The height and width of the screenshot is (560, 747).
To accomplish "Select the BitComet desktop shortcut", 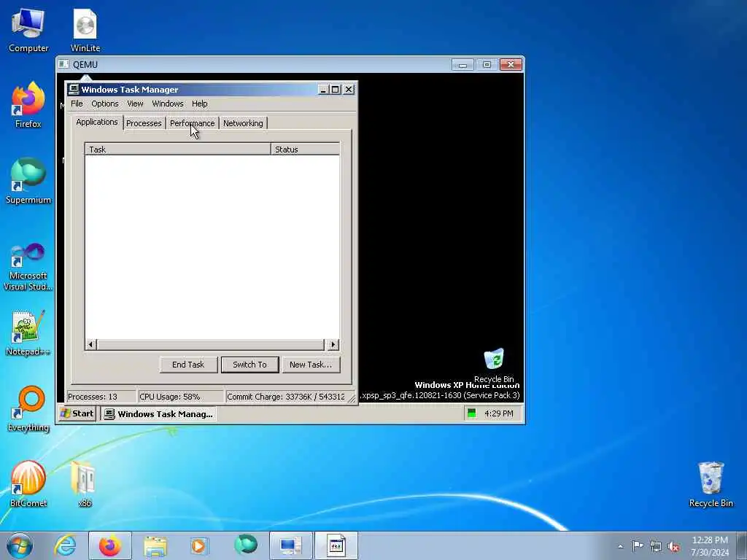I will tap(28, 484).
